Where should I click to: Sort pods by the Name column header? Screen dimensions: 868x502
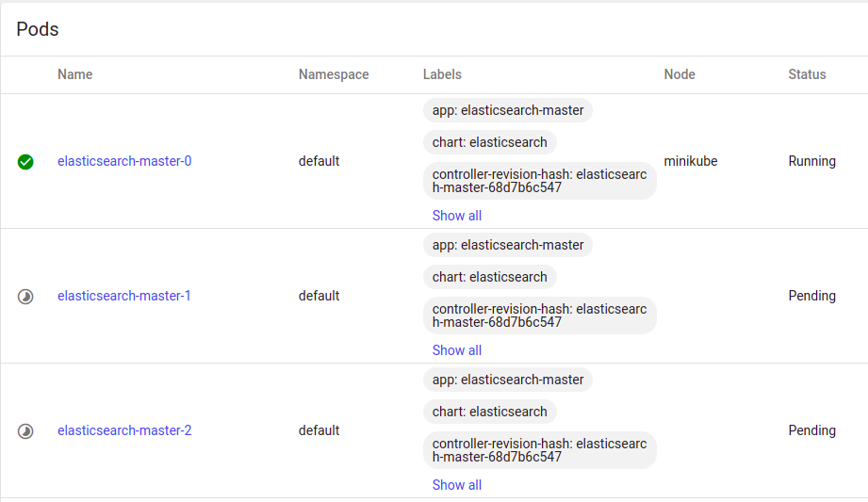74,74
